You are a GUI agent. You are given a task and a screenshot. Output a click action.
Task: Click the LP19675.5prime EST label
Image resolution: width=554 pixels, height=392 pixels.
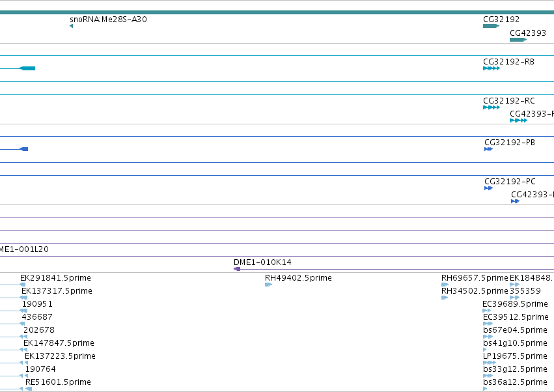(x=515, y=356)
